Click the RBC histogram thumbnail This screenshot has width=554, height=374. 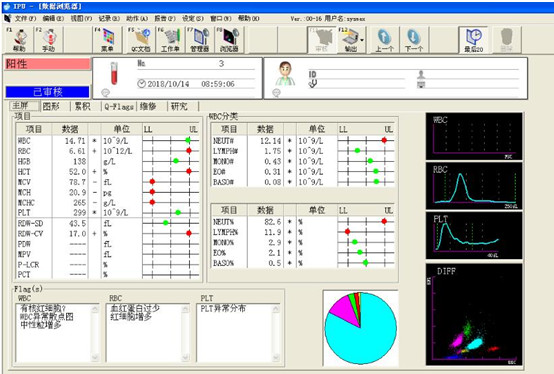pos(474,186)
